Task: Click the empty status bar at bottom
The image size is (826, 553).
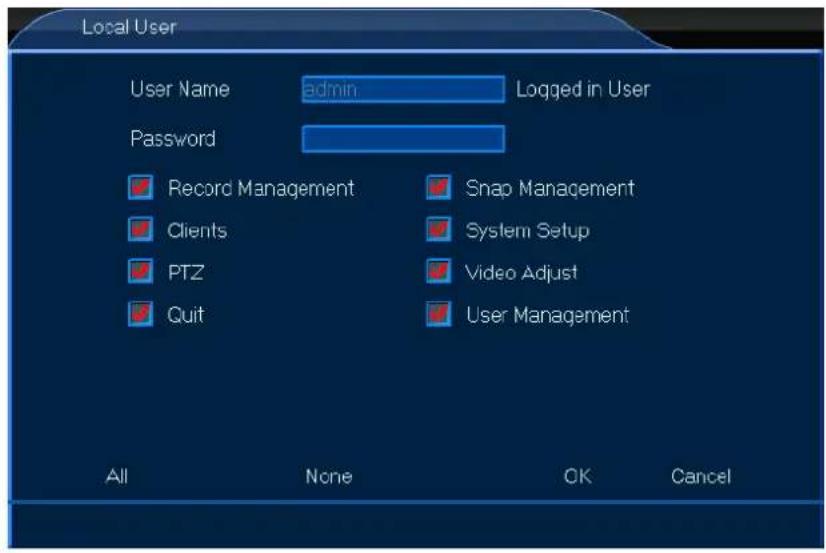Action: click(413, 523)
